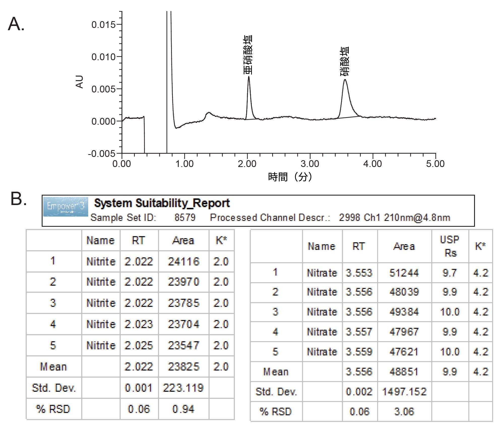
Task: Select Nitrite area value 23785
Action: [x=184, y=303]
